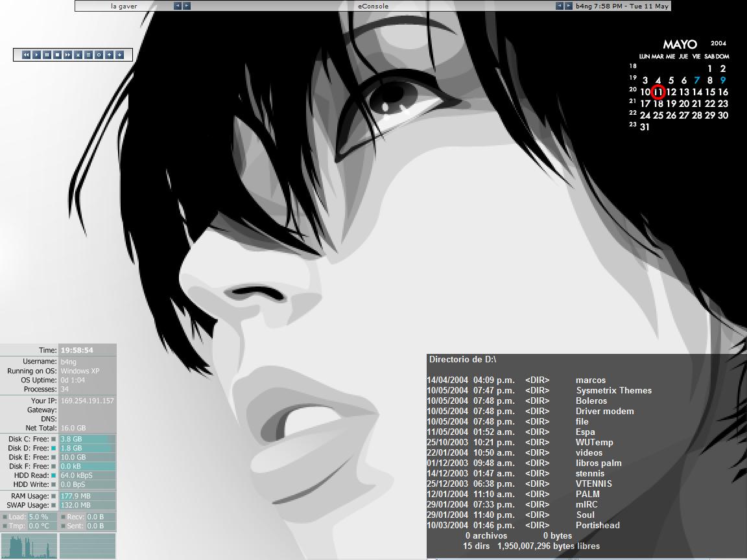Image resolution: width=747 pixels, height=560 pixels.
Task: Click the time value 19:58:54
Action: (x=77, y=350)
